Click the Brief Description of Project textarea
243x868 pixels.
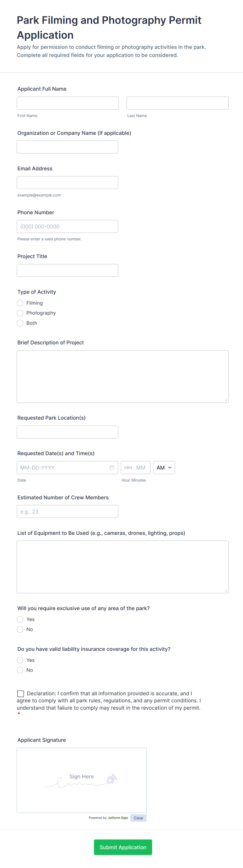[x=123, y=376]
